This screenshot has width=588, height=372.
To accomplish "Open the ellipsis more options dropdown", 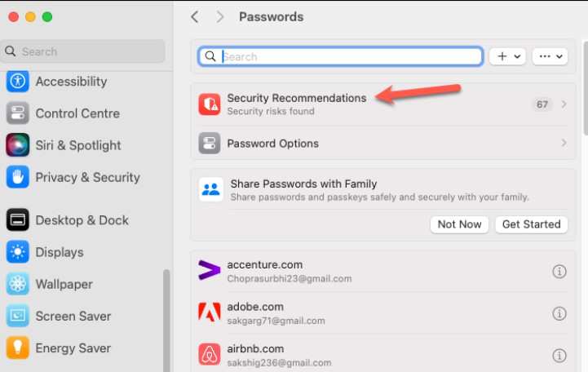I will click(x=550, y=56).
